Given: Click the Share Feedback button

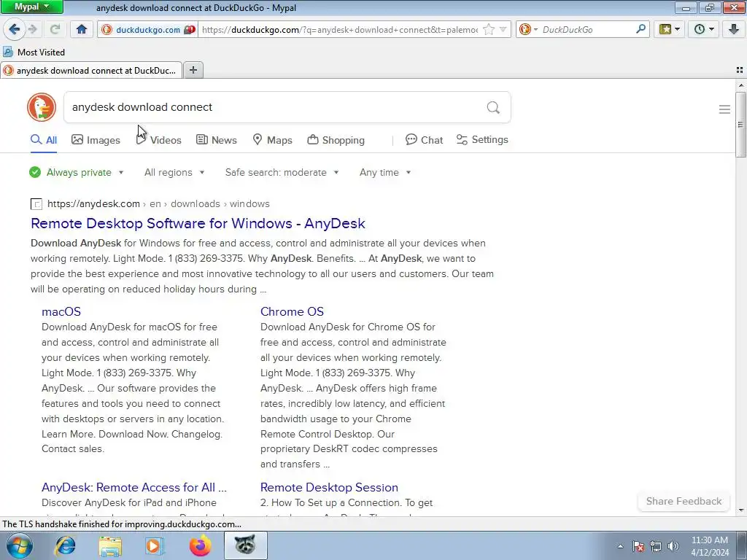Looking at the screenshot, I should tap(684, 501).
